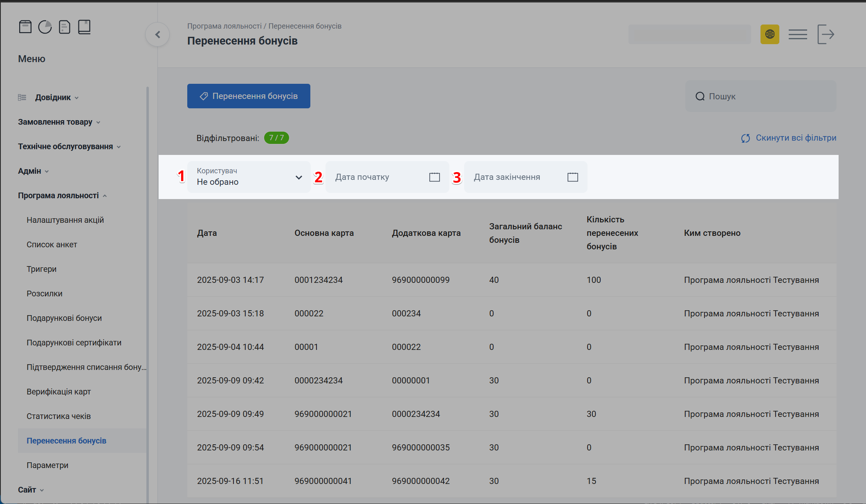Screen dimensions: 866x504
Task: Click the document page icon in sidebar header
Action: click(x=65, y=27)
